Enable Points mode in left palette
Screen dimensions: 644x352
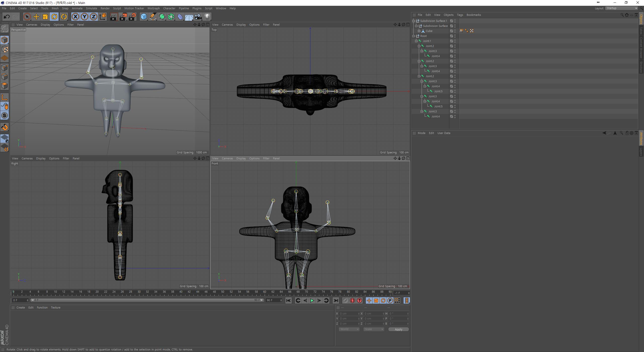tap(5, 67)
